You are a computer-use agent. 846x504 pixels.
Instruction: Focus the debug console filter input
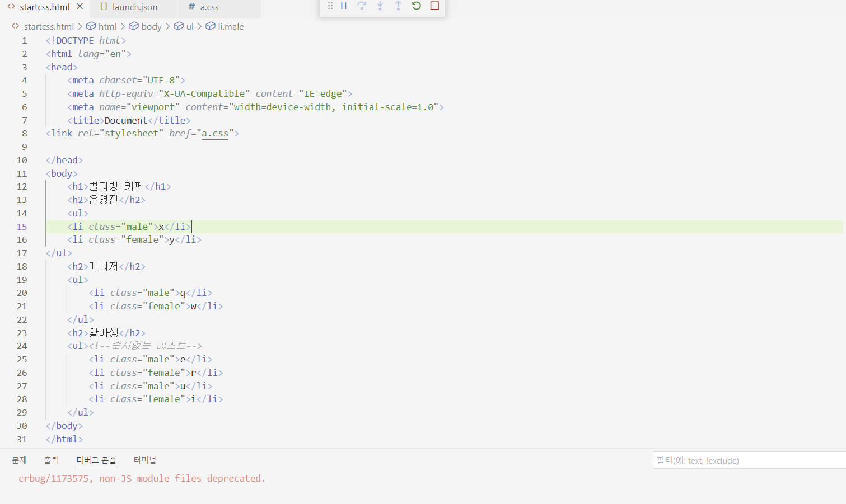tap(749, 460)
